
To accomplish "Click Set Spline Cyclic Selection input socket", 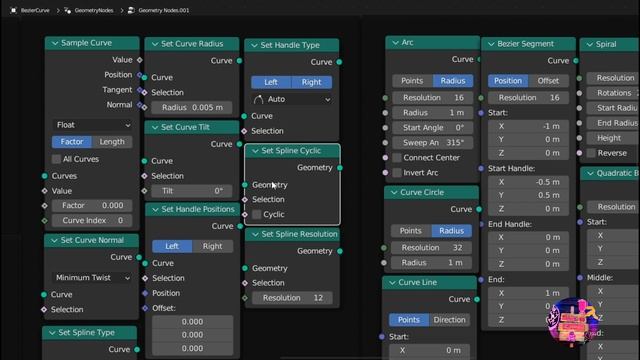I will pyautogui.click(x=244, y=200).
